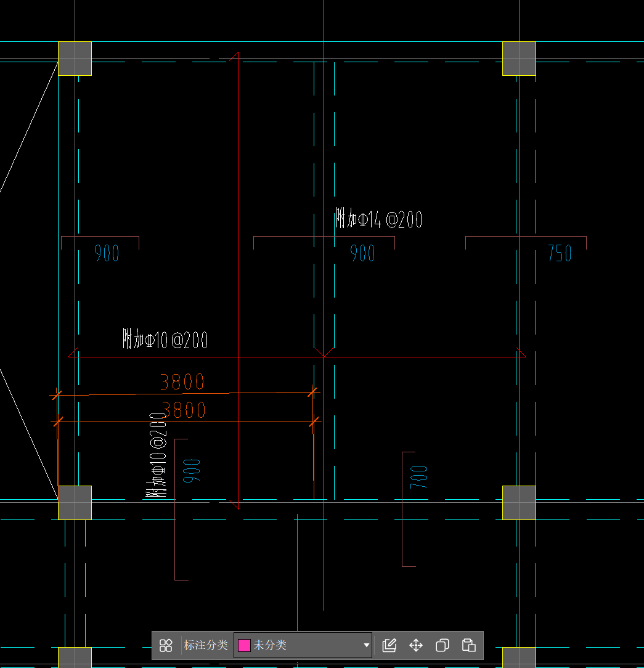Open the 未分类 classification dropdown
The image size is (644, 668).
(x=303, y=645)
